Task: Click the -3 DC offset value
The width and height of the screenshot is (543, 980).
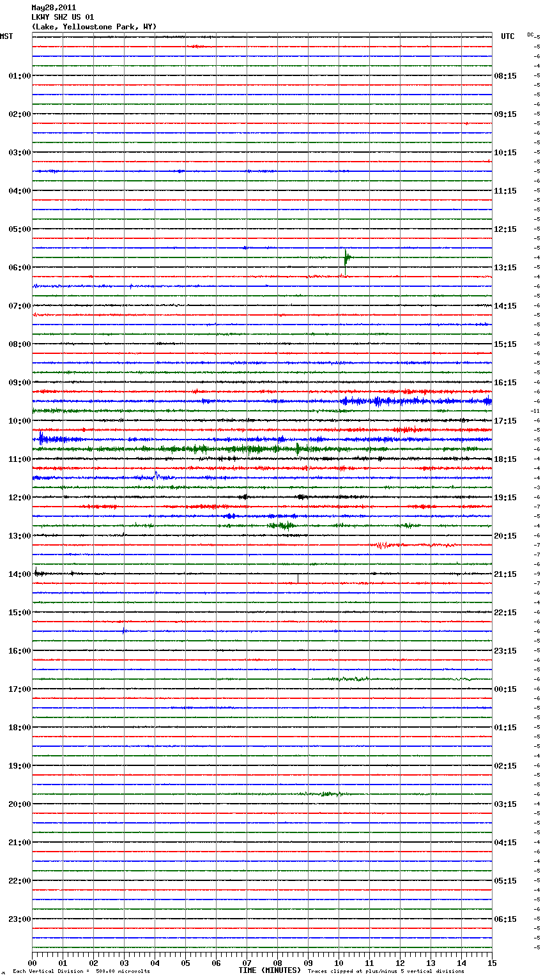Action: click(537, 488)
